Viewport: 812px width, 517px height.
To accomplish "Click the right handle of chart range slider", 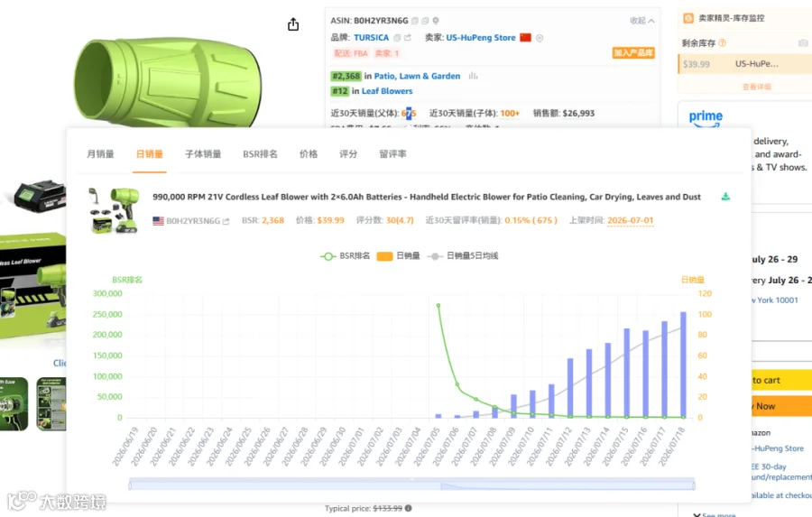I will tap(694, 485).
